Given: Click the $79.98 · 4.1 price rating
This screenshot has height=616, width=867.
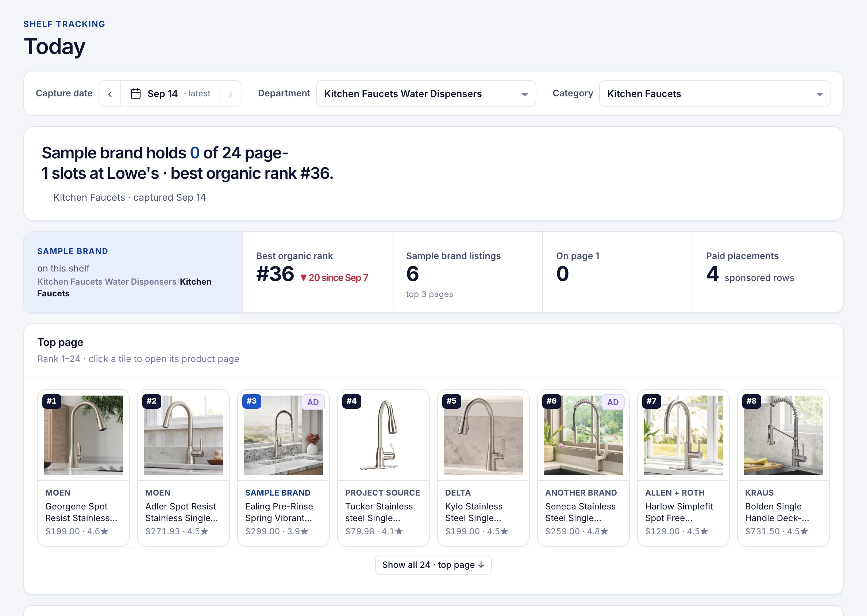Looking at the screenshot, I should tap(374, 531).
